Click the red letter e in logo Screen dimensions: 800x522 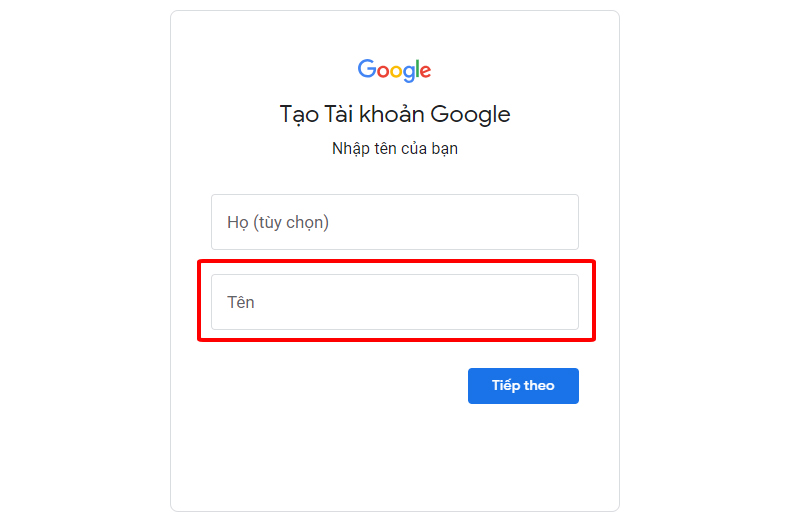[x=426, y=71]
